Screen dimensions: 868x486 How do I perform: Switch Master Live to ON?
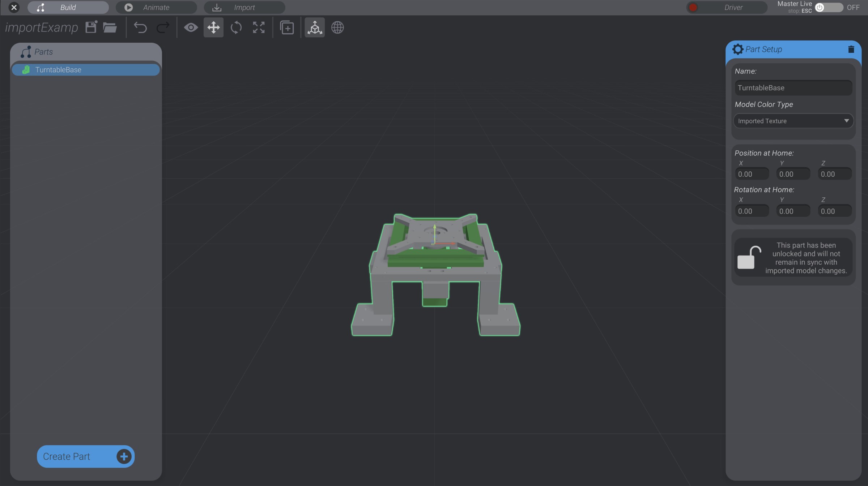828,7
